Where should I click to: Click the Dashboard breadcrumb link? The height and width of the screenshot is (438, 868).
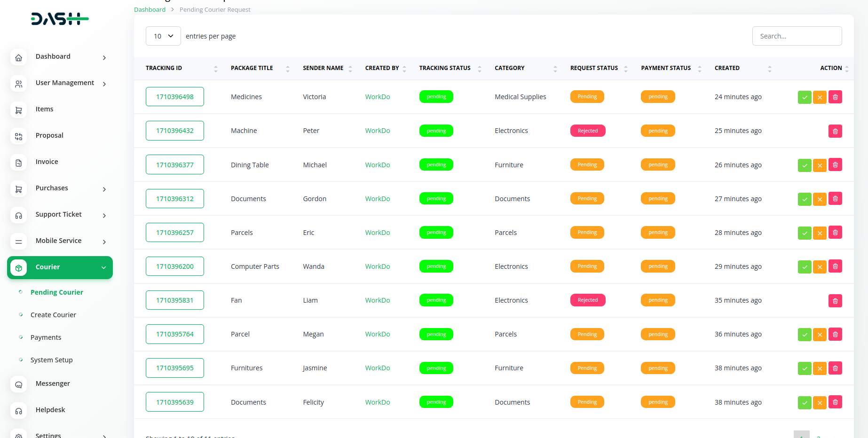pos(150,9)
